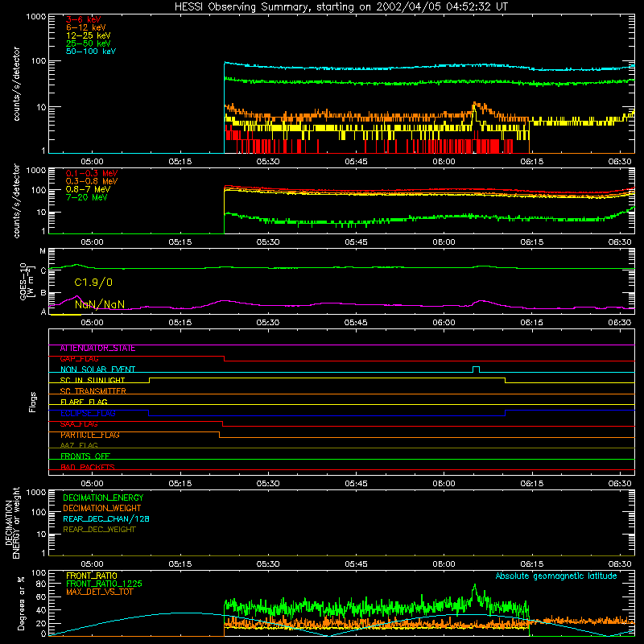The width and height of the screenshot is (644, 644).
Task: Click the C1.9/0 flare class annotation
Action: 93,283
